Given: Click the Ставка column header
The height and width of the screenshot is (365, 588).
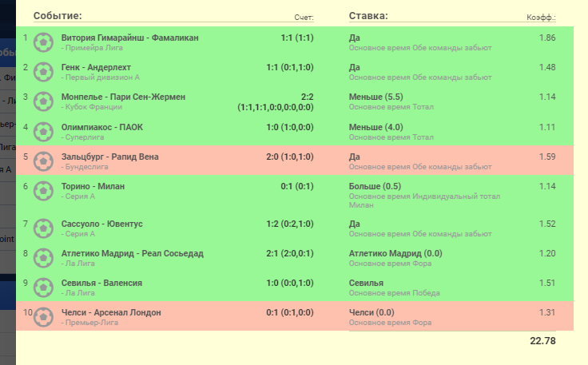Looking at the screenshot, I should (368, 16).
